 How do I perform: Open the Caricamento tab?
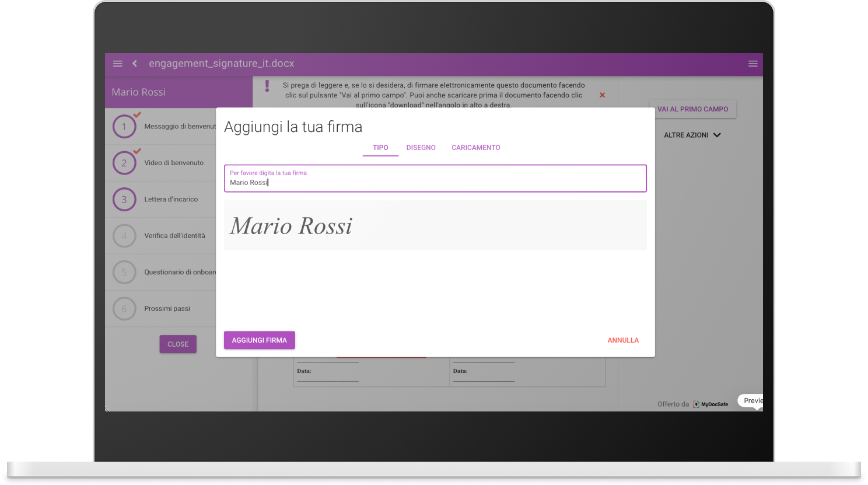(475, 148)
